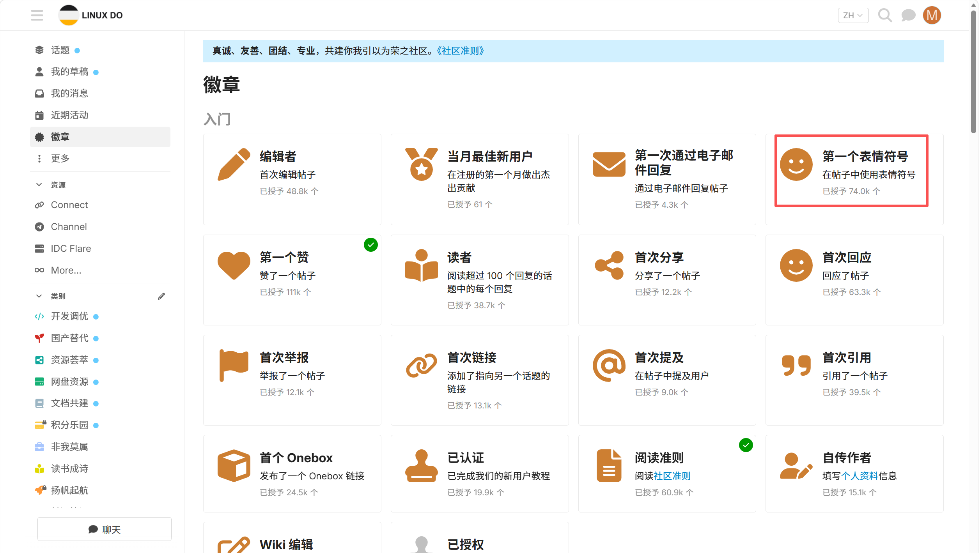
Task: Open the search magnifier icon
Action: click(885, 15)
